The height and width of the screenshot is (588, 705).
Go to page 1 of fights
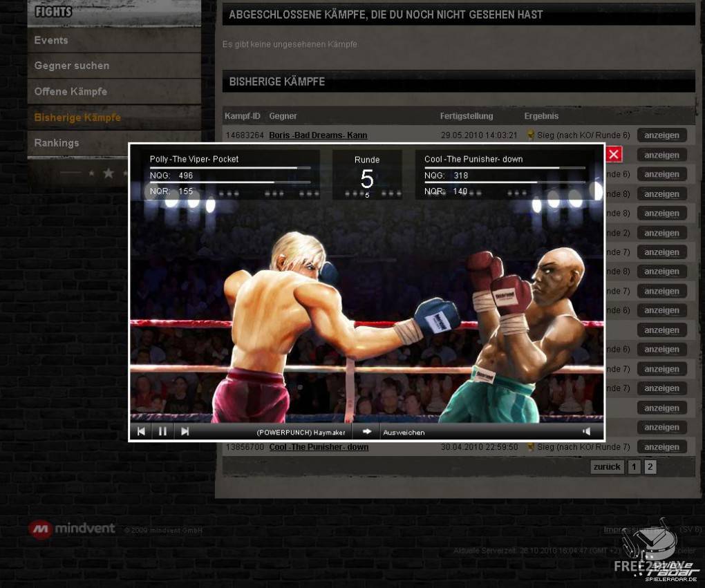click(x=634, y=466)
